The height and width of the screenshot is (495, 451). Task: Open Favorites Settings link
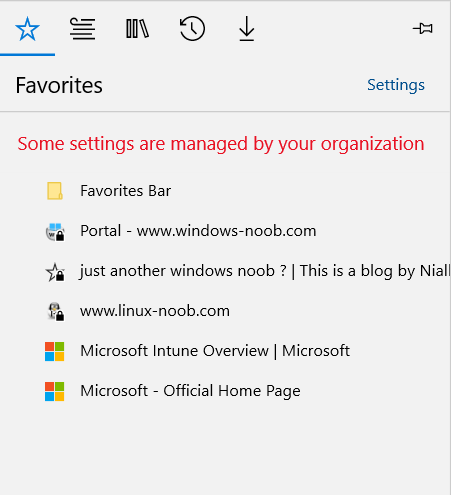[396, 85]
